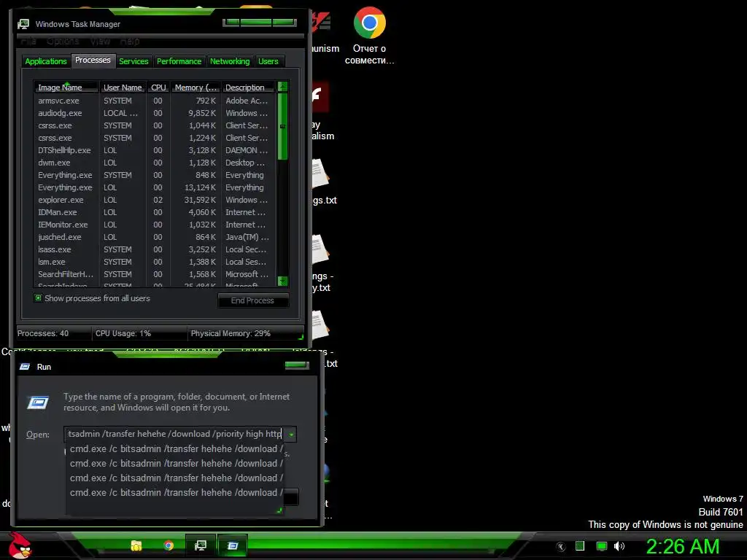
Task: Click the Task Manager title bar icon
Action: coord(23,24)
